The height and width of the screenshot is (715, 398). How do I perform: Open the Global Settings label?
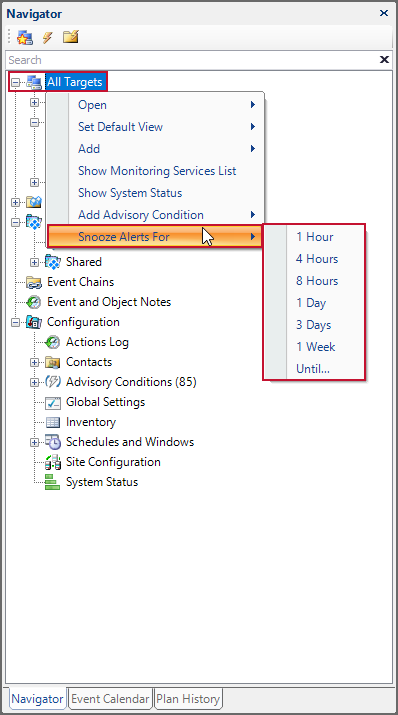click(105, 402)
